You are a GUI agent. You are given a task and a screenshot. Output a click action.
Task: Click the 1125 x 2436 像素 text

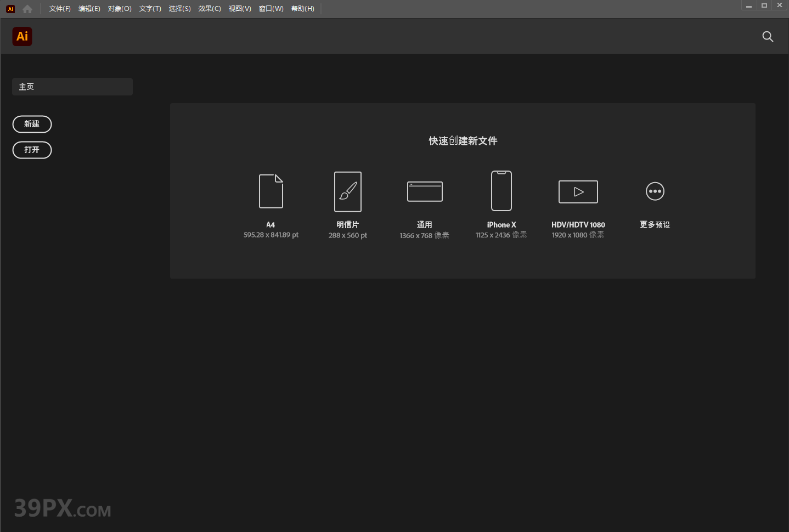pos(501,235)
